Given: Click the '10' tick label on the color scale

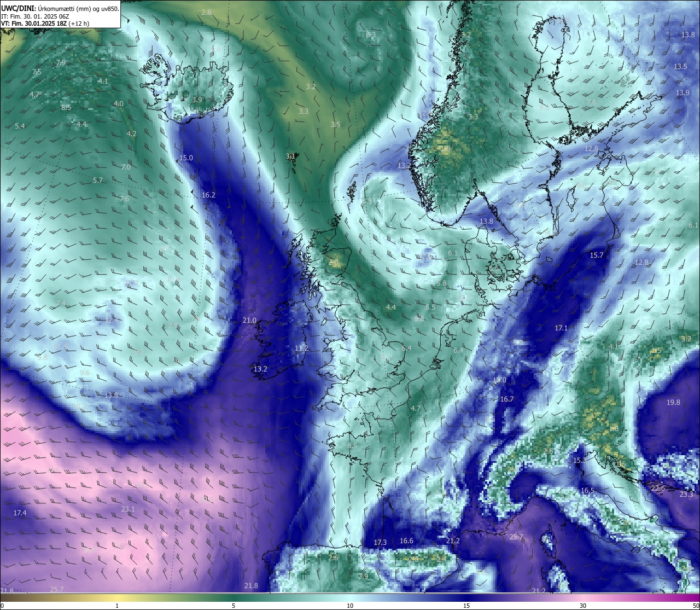Looking at the screenshot, I should (x=350, y=606).
